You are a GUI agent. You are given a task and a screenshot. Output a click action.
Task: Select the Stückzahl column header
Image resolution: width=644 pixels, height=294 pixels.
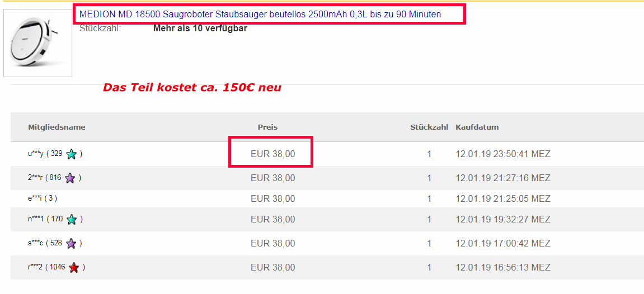[429, 127]
